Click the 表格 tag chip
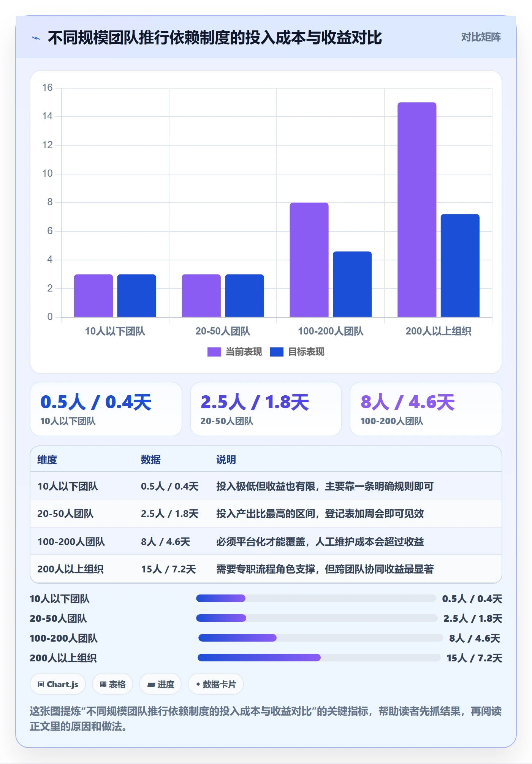Screen dimensions: 532x764 [112, 684]
